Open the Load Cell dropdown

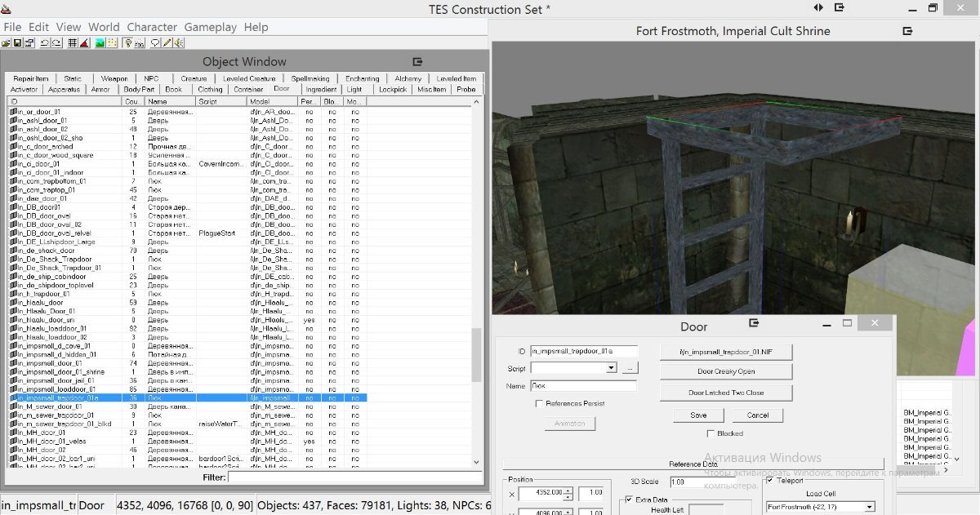[x=869, y=508]
